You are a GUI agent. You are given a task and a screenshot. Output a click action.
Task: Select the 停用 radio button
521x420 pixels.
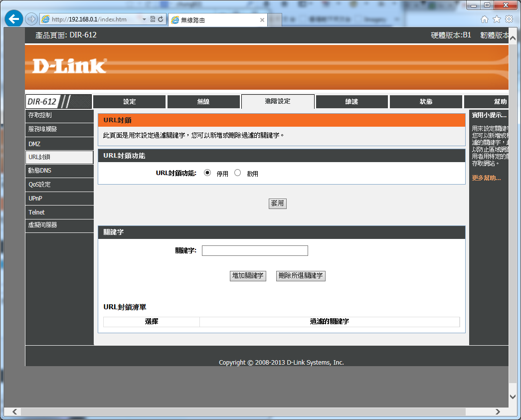208,173
